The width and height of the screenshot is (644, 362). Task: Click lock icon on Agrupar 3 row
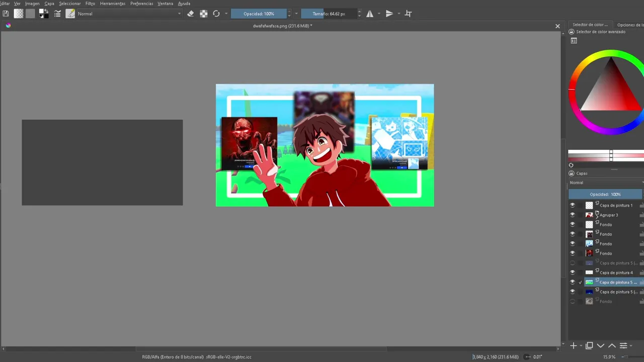[641, 215]
